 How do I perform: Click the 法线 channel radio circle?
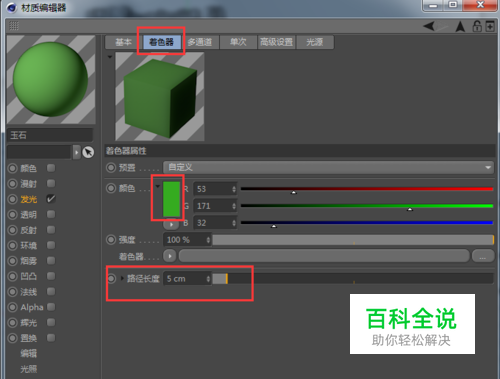(x=12, y=292)
